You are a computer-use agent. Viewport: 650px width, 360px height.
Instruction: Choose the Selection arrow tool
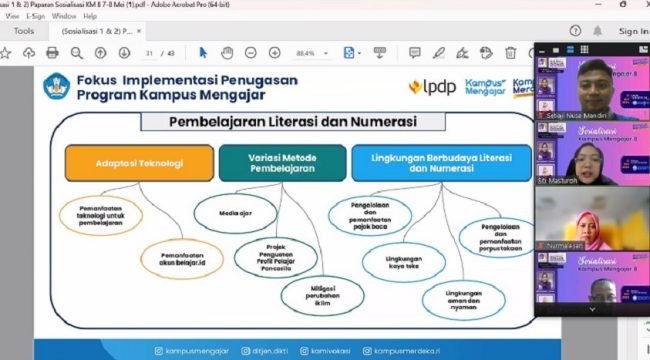(203, 53)
